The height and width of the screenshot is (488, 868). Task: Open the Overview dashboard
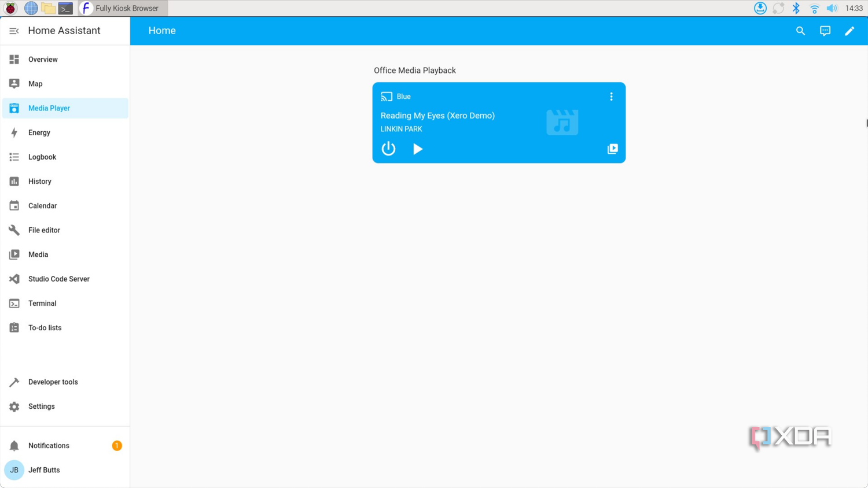pyautogui.click(x=65, y=60)
